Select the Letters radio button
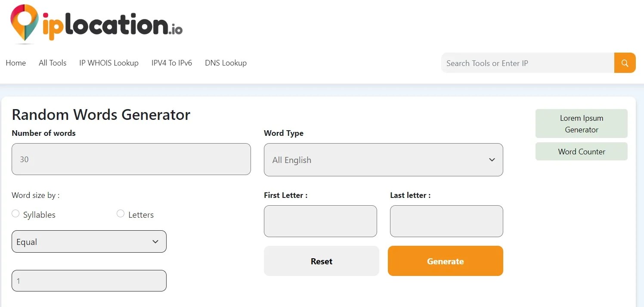Viewport: 644px width, 307px height. click(x=121, y=213)
